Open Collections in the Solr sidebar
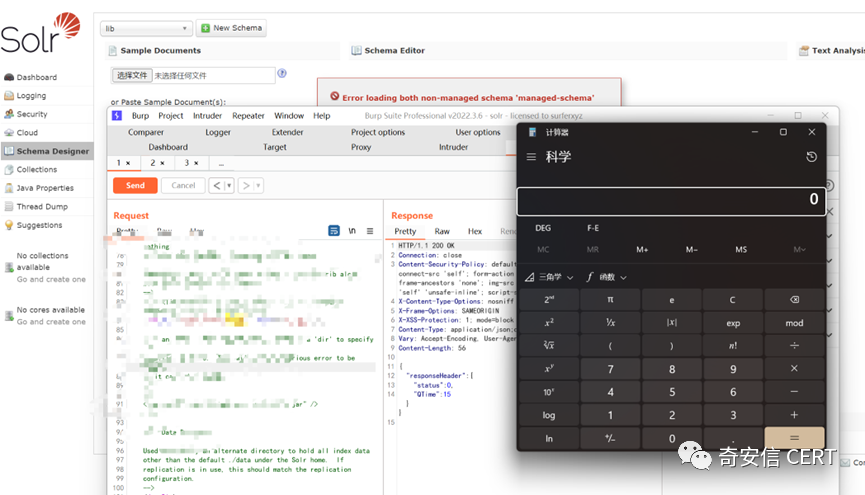This screenshot has width=865, height=495. coord(36,169)
